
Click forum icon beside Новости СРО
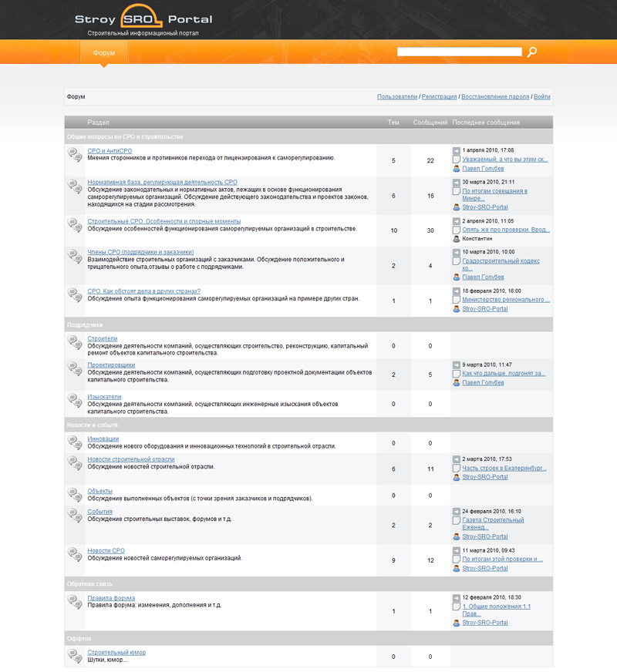click(74, 554)
